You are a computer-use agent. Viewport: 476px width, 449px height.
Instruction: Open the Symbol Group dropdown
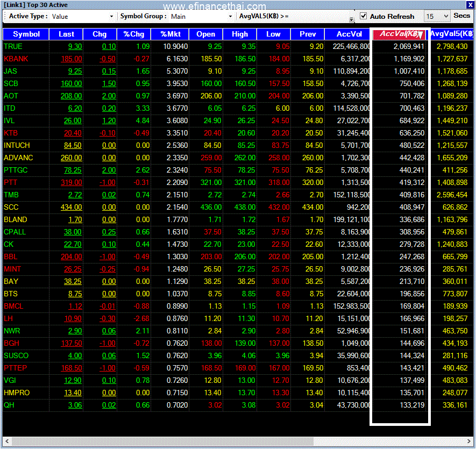pos(230,16)
